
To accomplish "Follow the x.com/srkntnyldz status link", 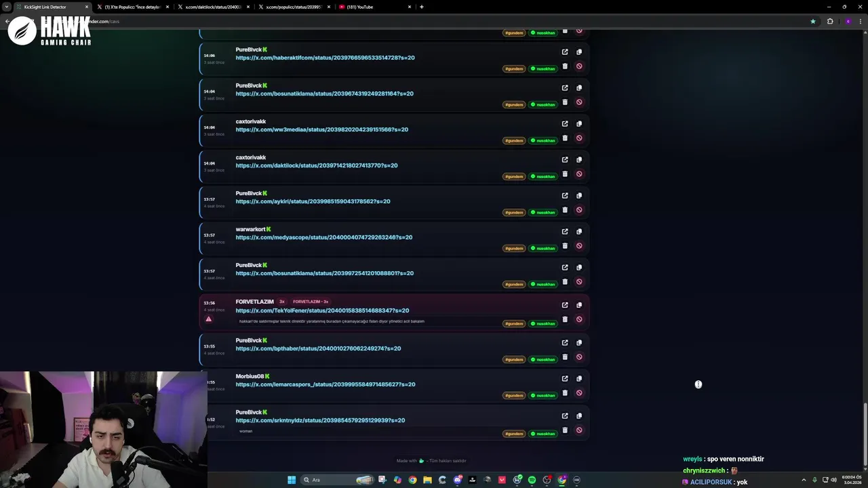I will pos(320,420).
